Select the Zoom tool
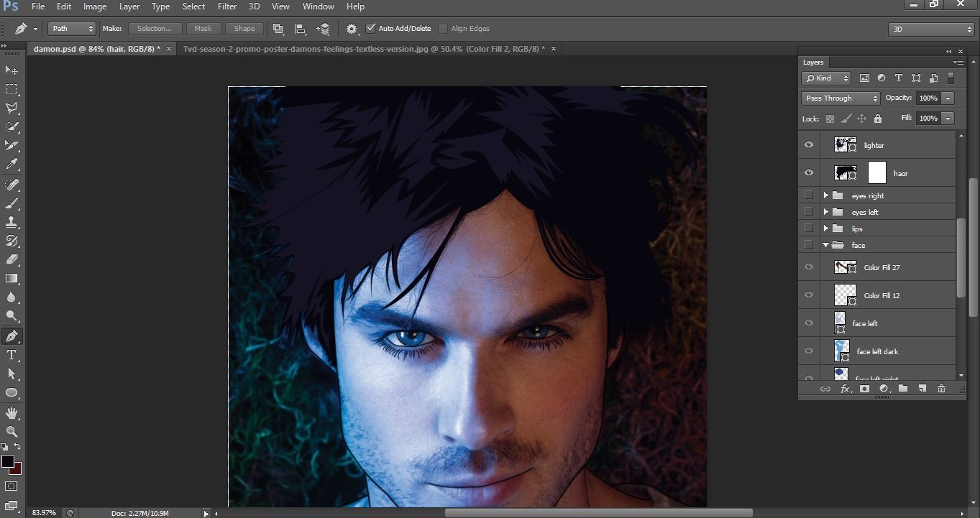Image resolution: width=980 pixels, height=518 pixels. click(12, 431)
